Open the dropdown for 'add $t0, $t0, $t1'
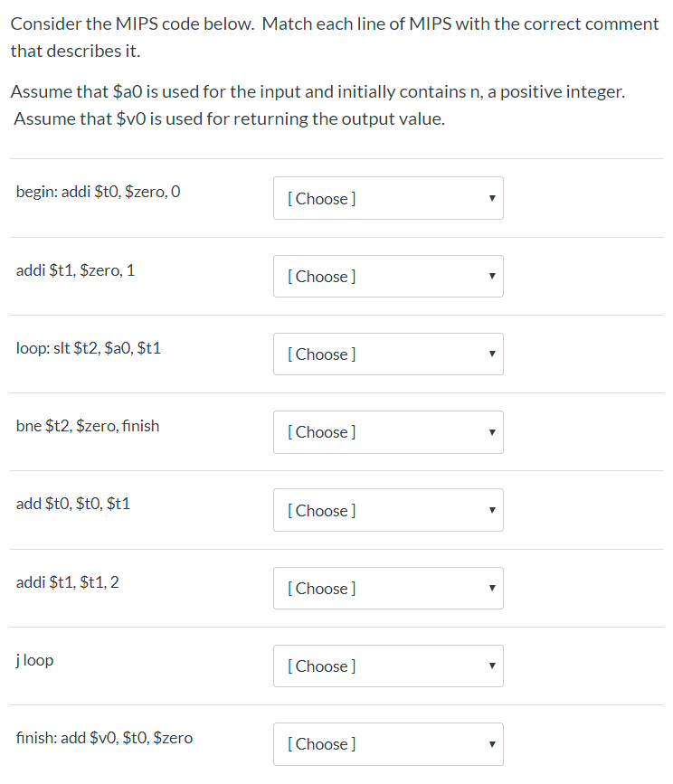Viewport: 673px width, 784px height. [x=388, y=510]
